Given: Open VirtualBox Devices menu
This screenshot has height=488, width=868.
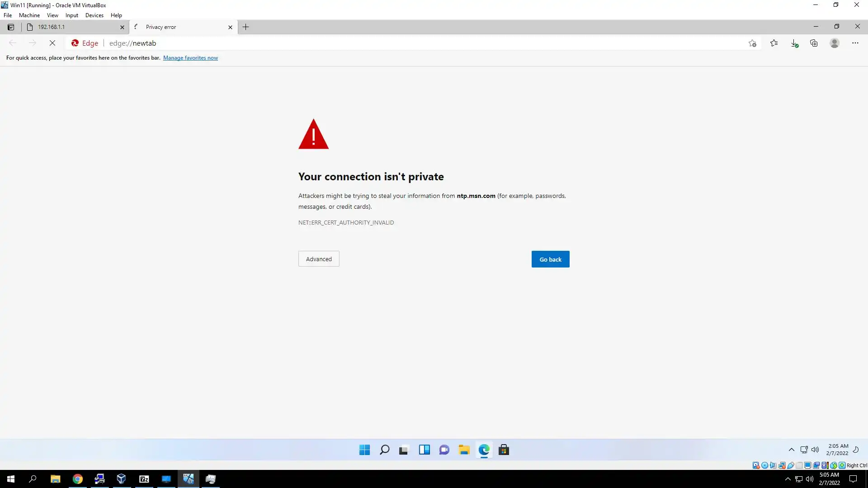Looking at the screenshot, I should point(94,15).
